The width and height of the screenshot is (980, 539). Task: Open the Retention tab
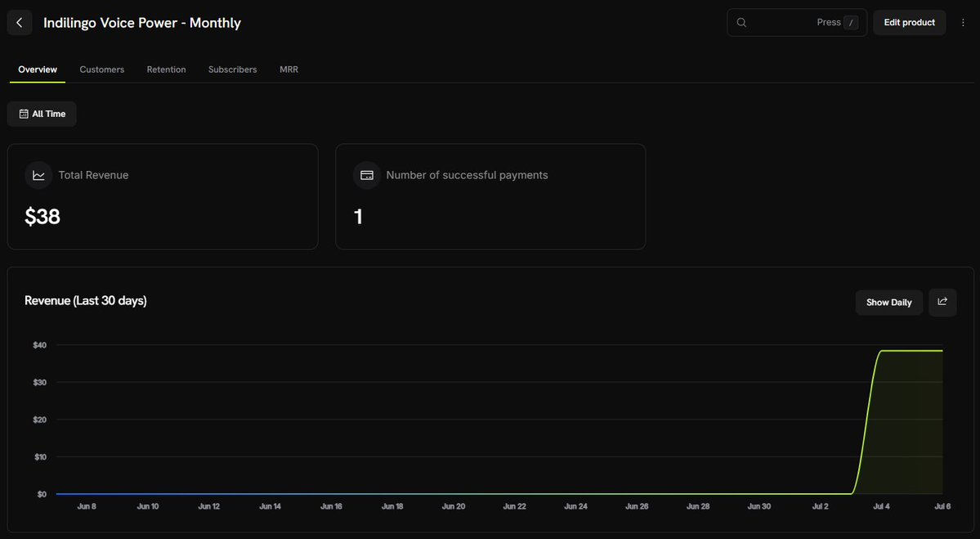click(166, 70)
